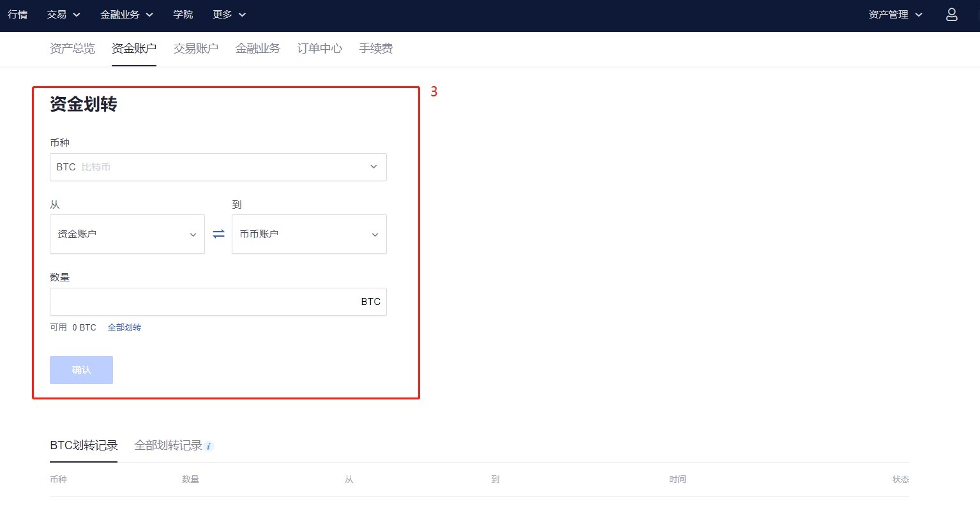The width and height of the screenshot is (980, 513).
Task: Click the 可用 0 BTC text
Action: [x=73, y=327]
